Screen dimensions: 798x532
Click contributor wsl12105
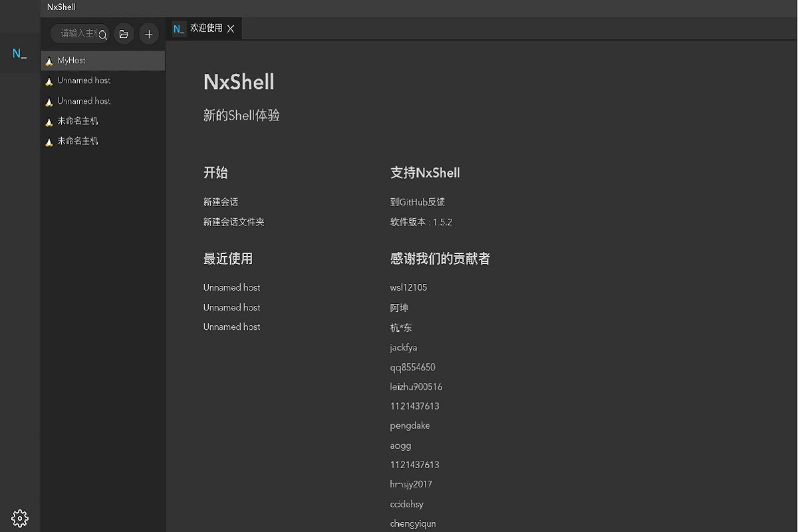408,287
